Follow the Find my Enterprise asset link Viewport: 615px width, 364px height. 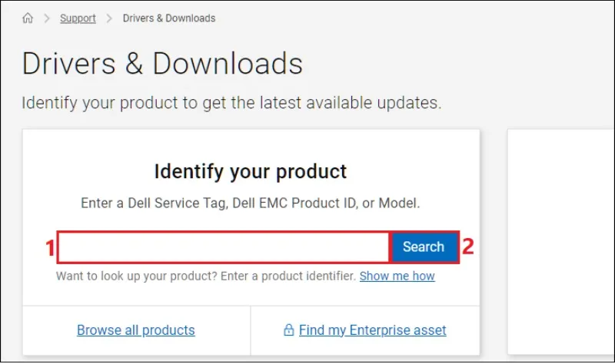coord(372,330)
